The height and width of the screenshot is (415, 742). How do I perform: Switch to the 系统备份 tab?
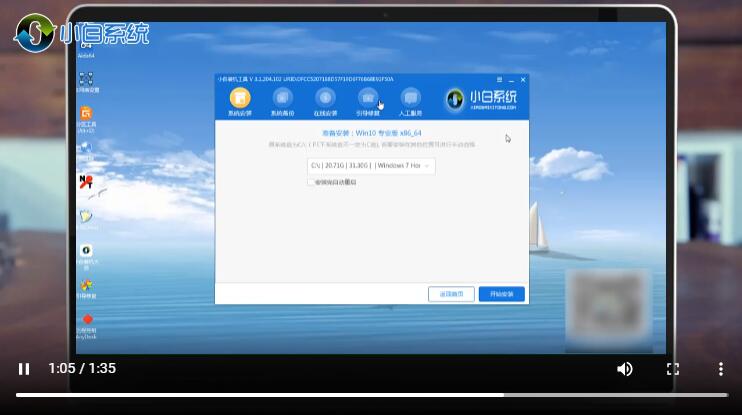point(283,102)
